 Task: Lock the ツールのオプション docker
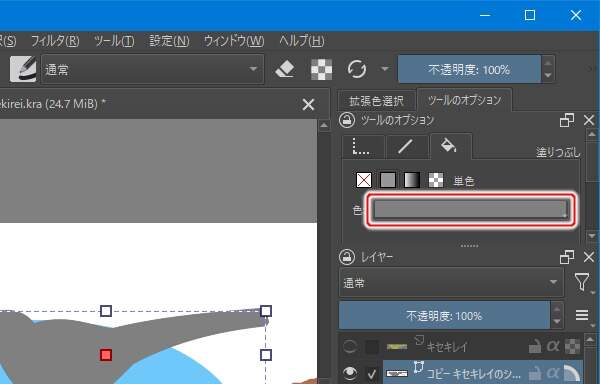[347, 120]
